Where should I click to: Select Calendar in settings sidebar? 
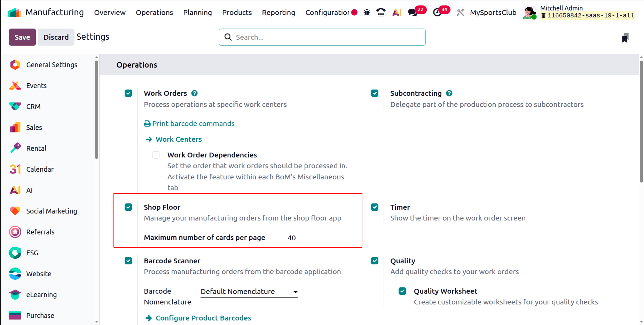[x=48, y=169]
